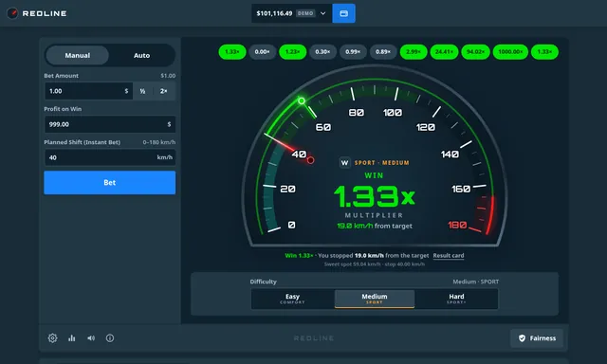Open the blue wallet icon button
The height and width of the screenshot is (364, 607).
[x=343, y=13]
